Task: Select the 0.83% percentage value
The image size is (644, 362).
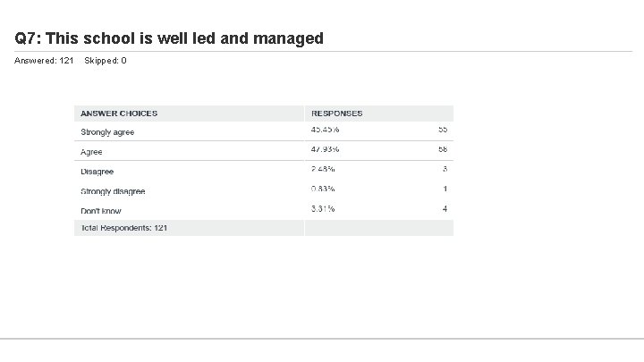Action: (x=323, y=189)
